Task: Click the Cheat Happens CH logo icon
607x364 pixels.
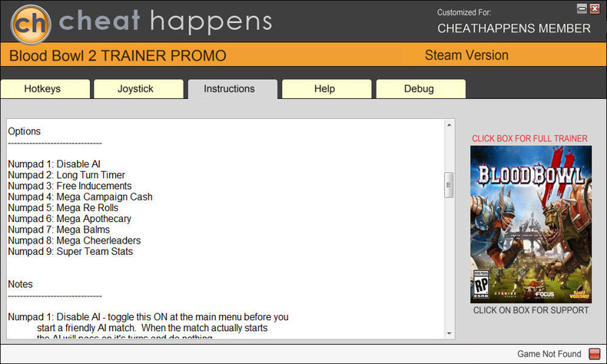Action: (31, 25)
